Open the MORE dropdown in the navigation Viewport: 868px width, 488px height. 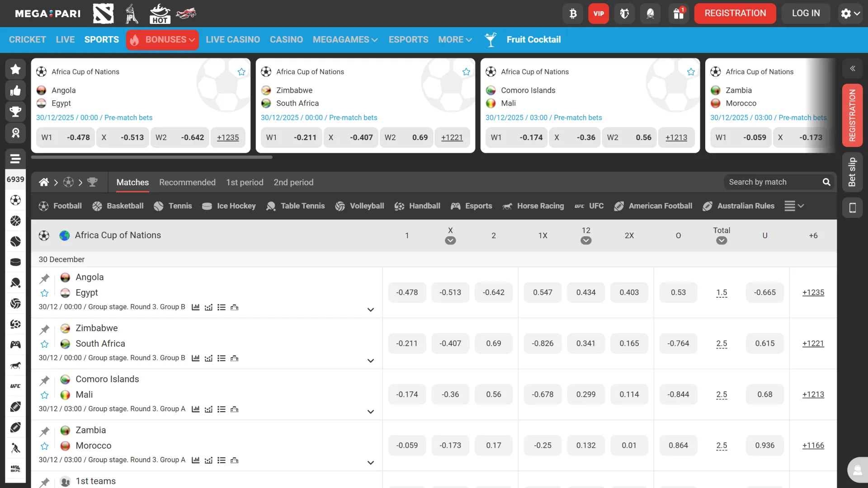click(454, 40)
